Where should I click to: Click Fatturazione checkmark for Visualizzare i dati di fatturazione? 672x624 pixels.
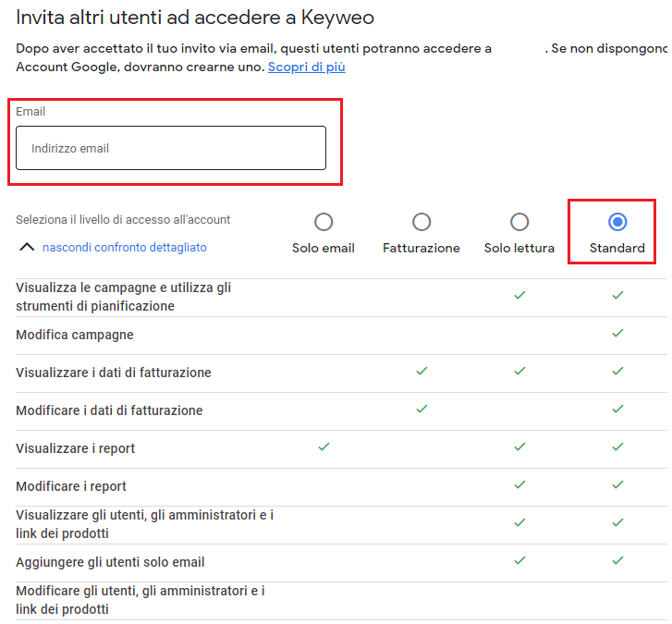422,371
